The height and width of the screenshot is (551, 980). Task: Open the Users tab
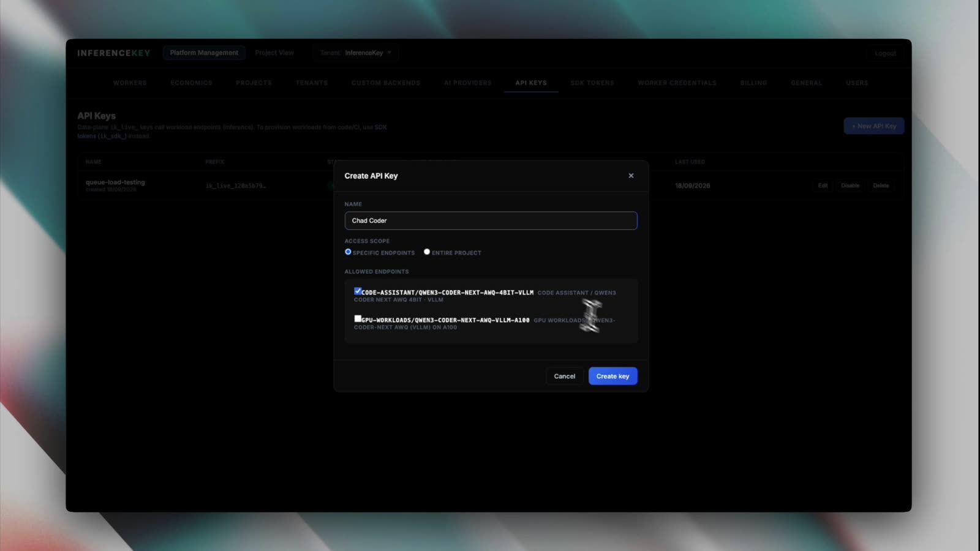pos(857,83)
